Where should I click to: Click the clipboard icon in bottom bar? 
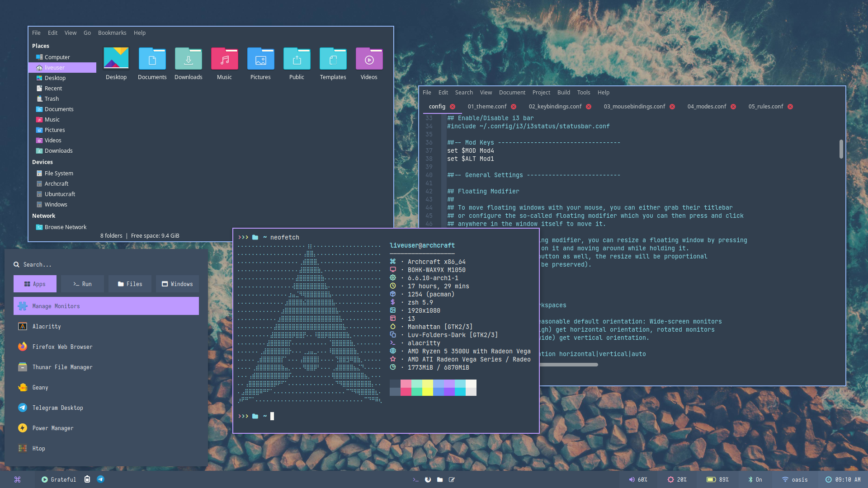(87, 479)
